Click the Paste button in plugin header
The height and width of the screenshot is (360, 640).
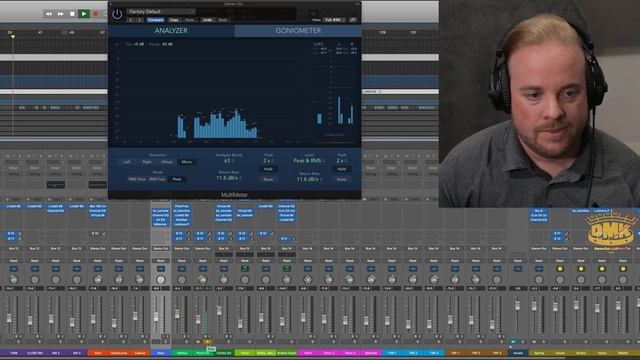point(190,20)
